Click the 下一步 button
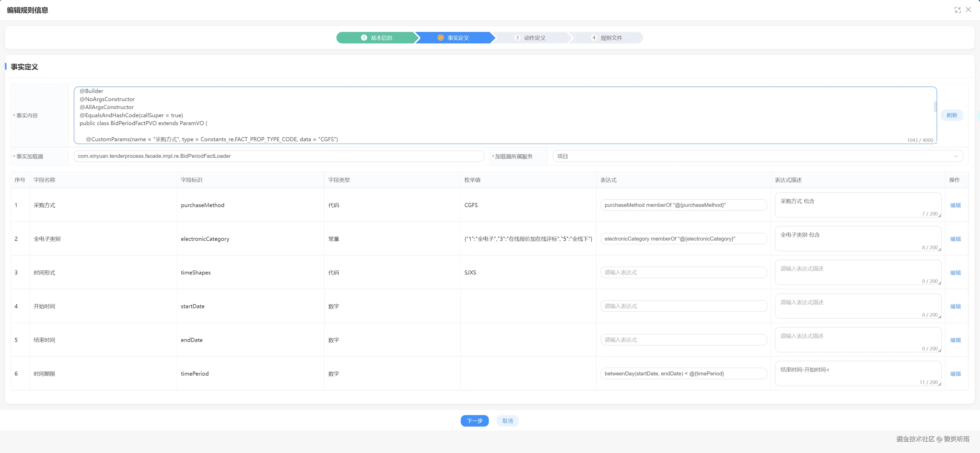This screenshot has width=980, height=453. [x=474, y=421]
